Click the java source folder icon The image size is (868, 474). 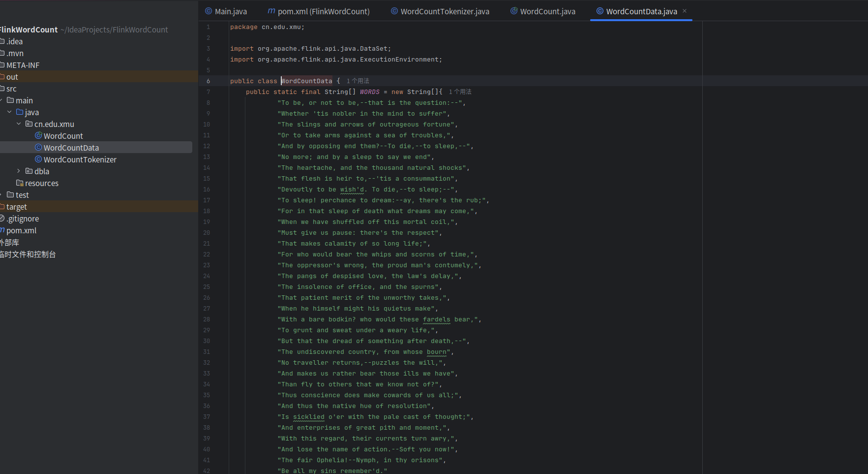20,112
